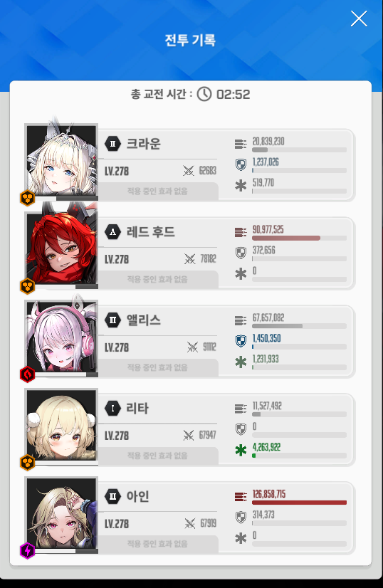Select 레드 후드's burst A hexagon icon
The width and height of the screenshot is (383, 588).
point(113,232)
